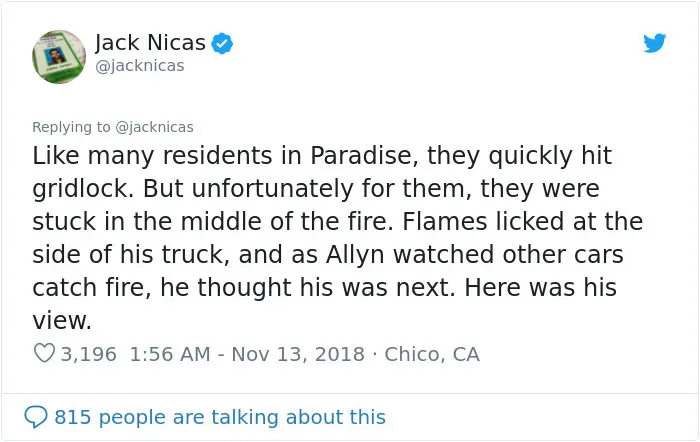
Task: Click the Nov 13, 2018 date
Action: (298, 354)
